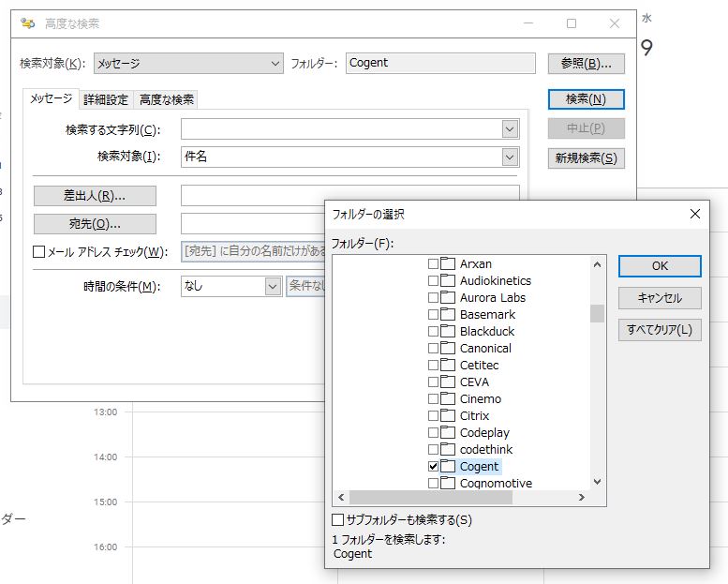Check the Audiokinetics folder checkbox
The width and height of the screenshot is (728, 584).
433,281
